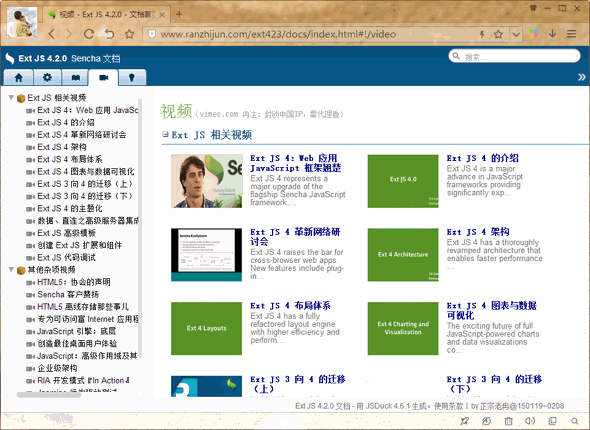Expand the double-chevron tab overflow
The image size is (590, 430).
click(x=582, y=77)
